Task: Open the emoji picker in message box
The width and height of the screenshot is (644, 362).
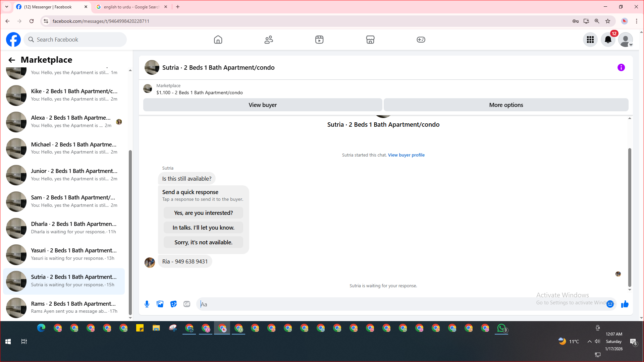Action: pos(610,304)
